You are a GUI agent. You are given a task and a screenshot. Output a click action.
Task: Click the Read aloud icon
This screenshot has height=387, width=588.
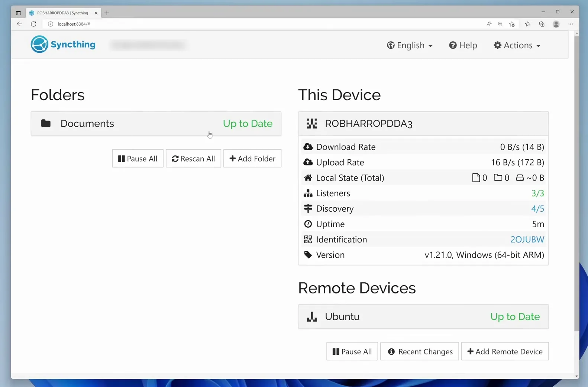(x=489, y=24)
